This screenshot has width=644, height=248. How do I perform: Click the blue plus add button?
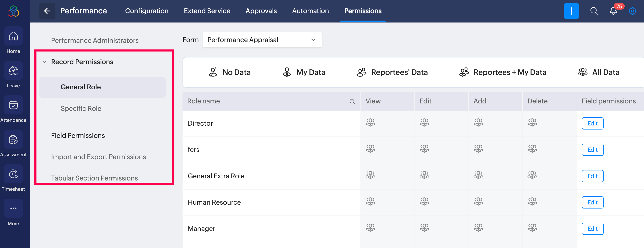click(x=571, y=11)
